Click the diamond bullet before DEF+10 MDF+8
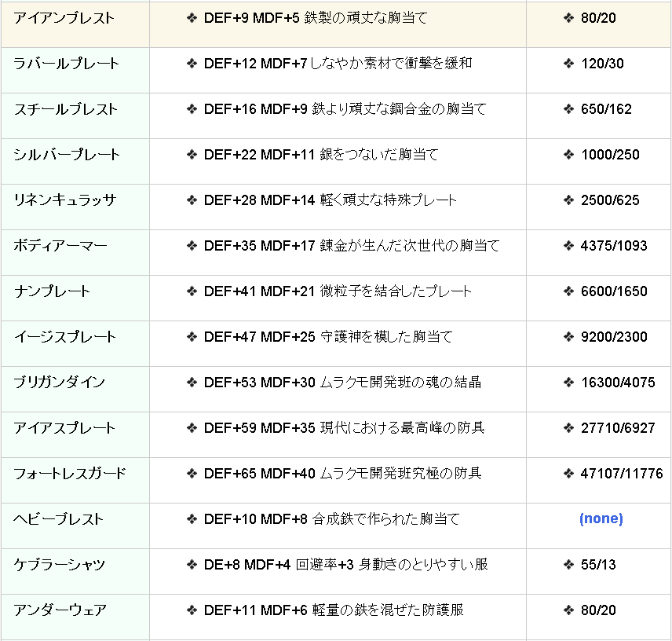672x641 pixels. pyautogui.click(x=192, y=519)
